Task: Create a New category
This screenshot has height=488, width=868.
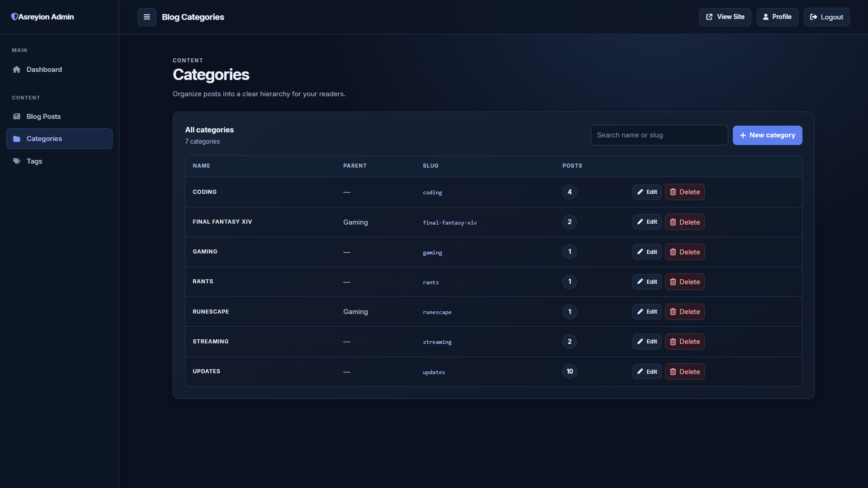Action: tap(767, 135)
